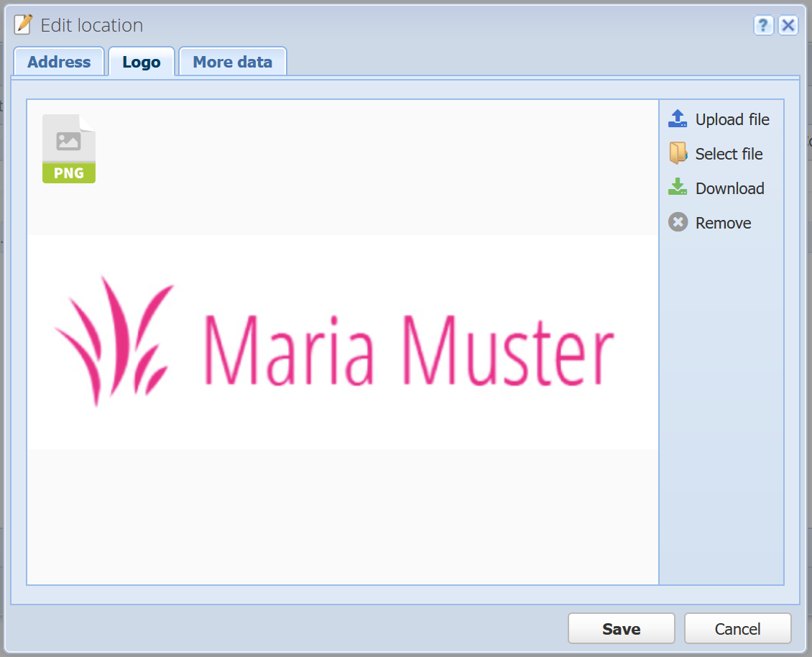The height and width of the screenshot is (657, 812).
Task: Click the pink grass emblem in the logo
Action: coord(115,341)
